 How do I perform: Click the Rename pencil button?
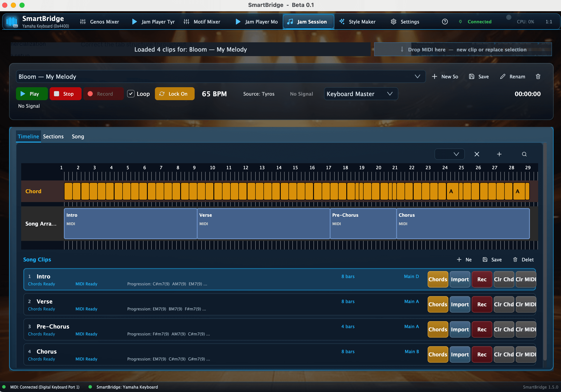point(512,76)
